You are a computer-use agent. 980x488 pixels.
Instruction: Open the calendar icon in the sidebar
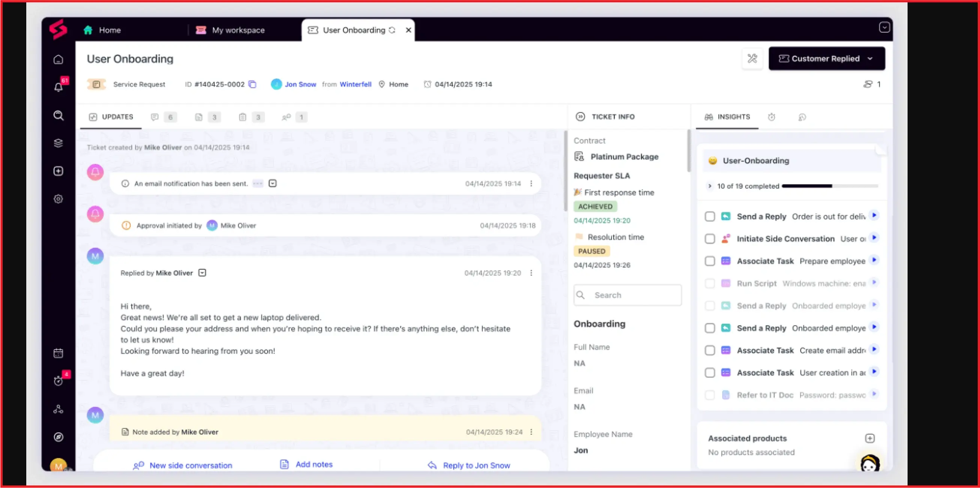point(58,353)
